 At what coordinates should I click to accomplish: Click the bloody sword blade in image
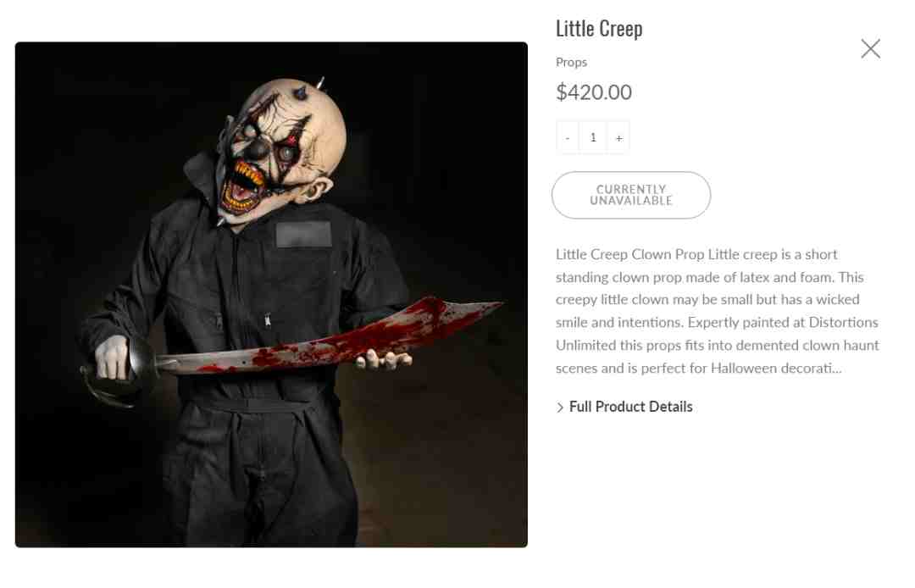coord(333,338)
